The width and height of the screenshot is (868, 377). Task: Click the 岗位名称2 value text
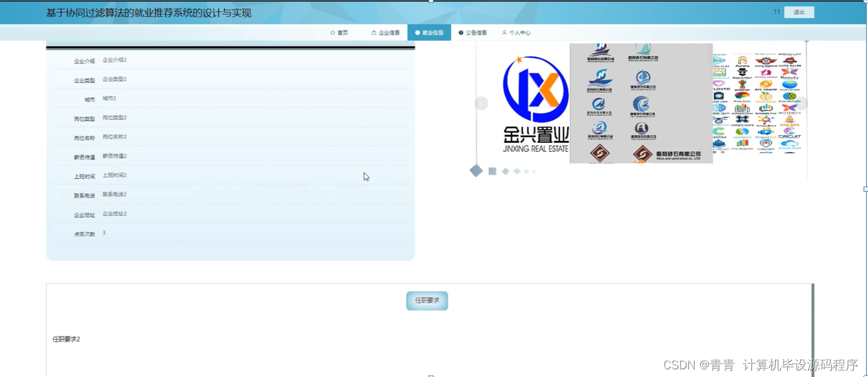[115, 137]
